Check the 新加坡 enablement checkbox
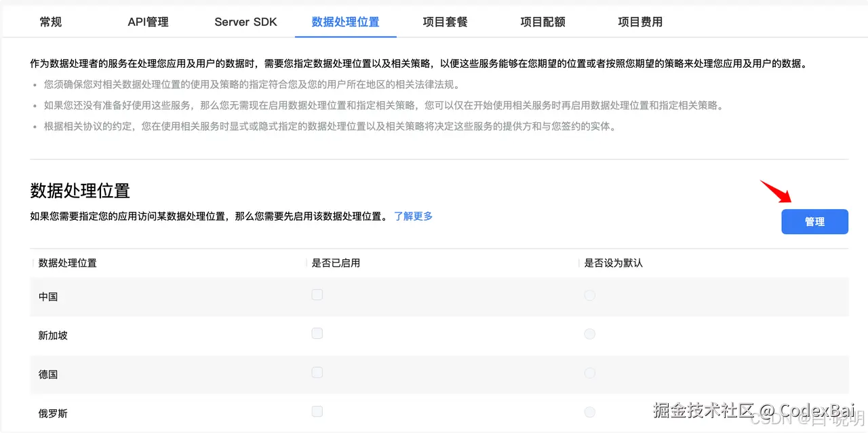Screen dimensions: 868x433 [x=317, y=333]
